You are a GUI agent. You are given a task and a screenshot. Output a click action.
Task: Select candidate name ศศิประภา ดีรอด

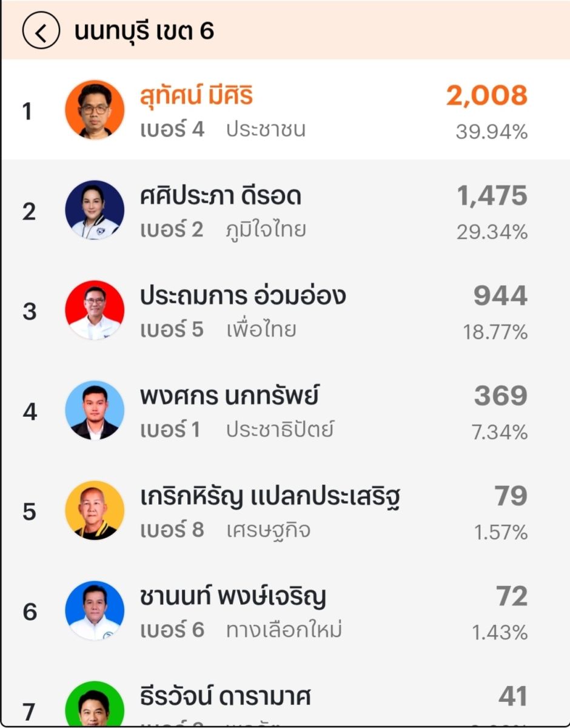[220, 196]
